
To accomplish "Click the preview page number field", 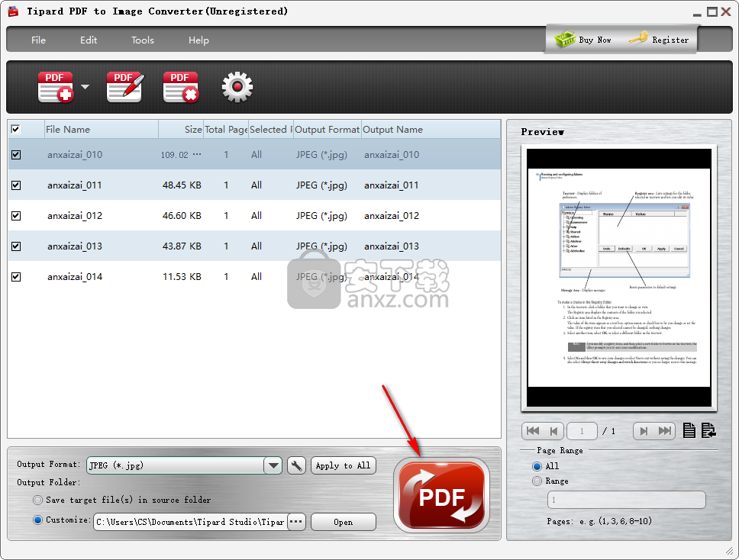I will (x=582, y=431).
